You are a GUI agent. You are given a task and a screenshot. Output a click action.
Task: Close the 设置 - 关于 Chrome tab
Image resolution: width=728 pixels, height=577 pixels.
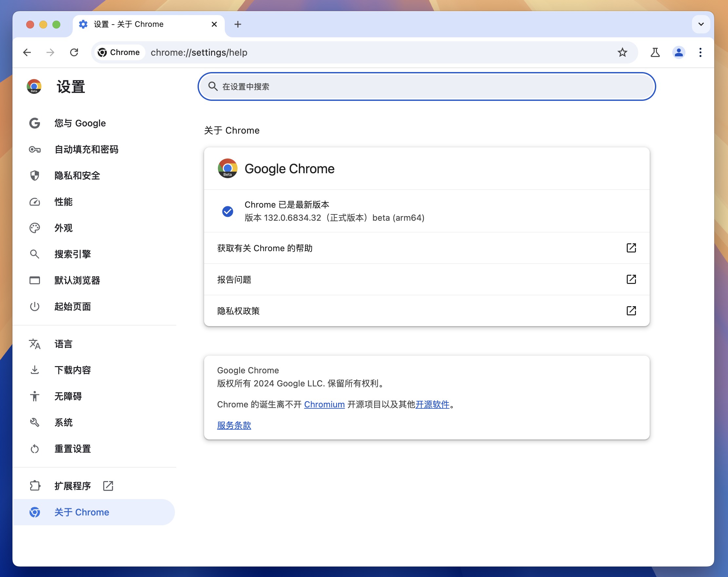214,24
